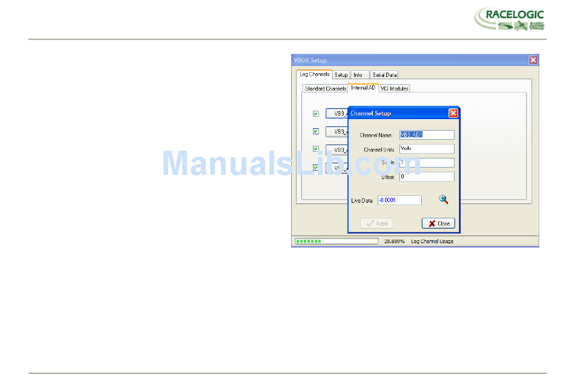Select the VCI Modules sub-tab
The image size is (575, 392).
tap(394, 89)
